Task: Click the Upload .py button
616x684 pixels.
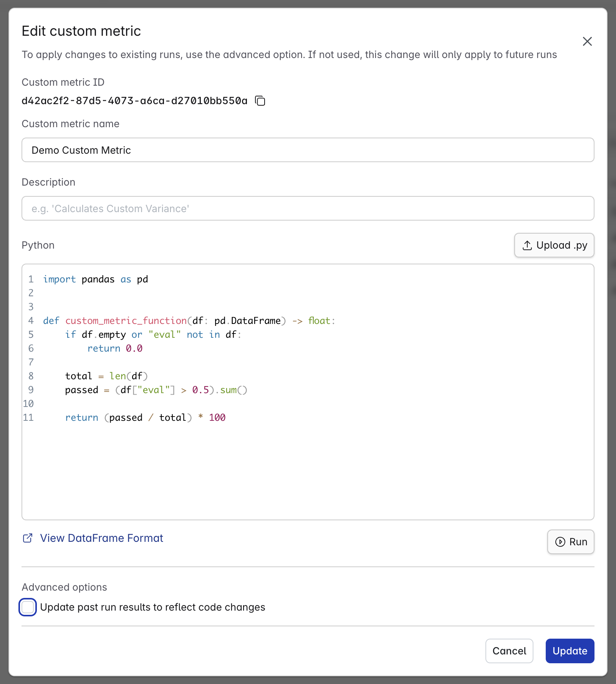Action: click(554, 245)
